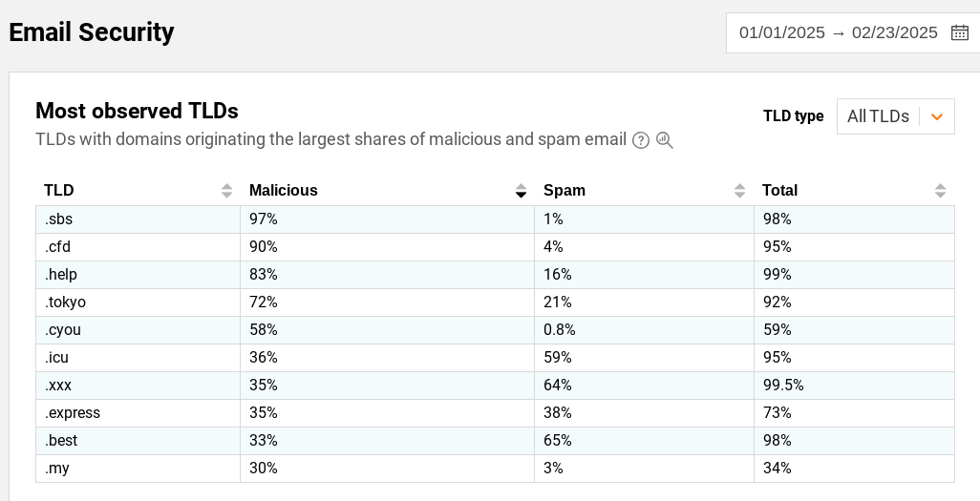
Task: Expand the All TLDs dropdown chevron
Action: 936,116
